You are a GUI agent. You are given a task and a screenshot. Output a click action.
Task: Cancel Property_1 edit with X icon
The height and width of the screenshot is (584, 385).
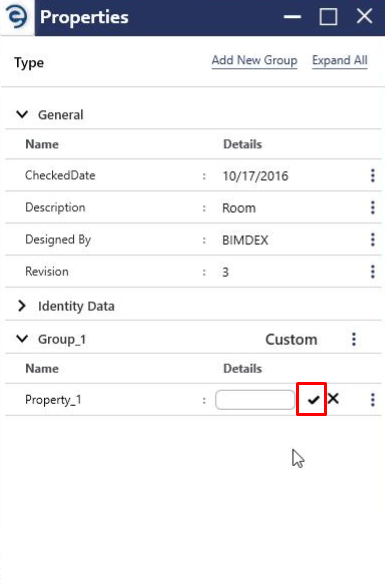[x=333, y=399]
